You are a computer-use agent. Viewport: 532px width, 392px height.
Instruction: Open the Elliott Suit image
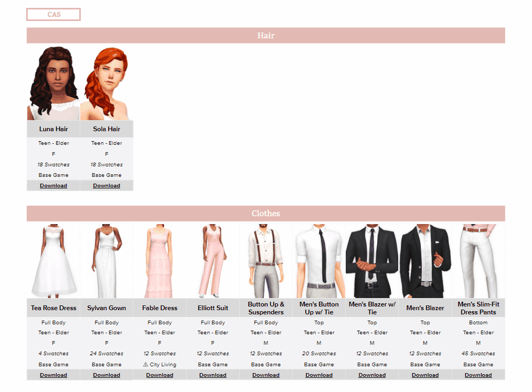pos(212,261)
